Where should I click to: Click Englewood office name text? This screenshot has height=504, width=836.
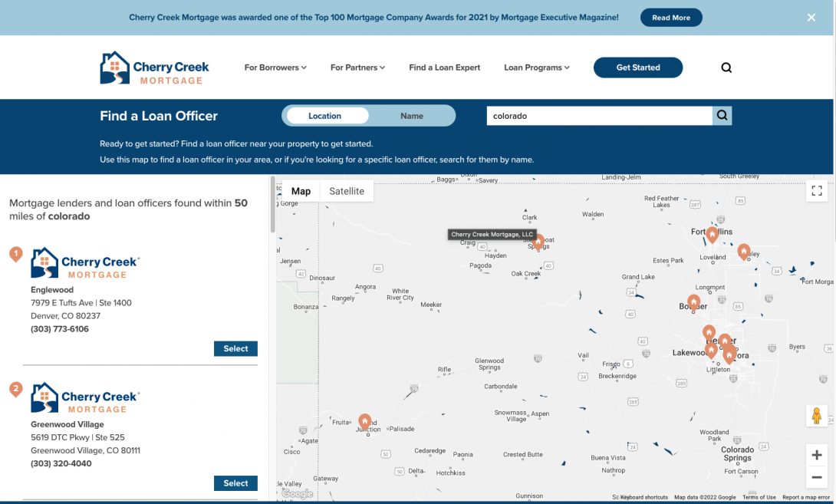[52, 290]
